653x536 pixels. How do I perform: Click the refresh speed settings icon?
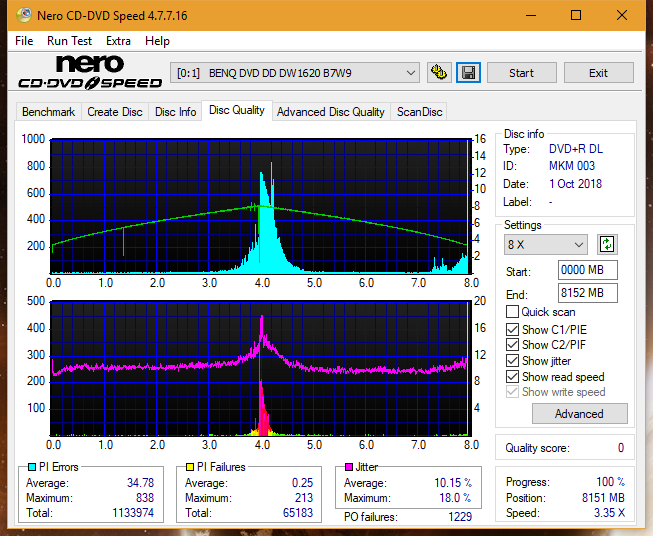tap(607, 244)
